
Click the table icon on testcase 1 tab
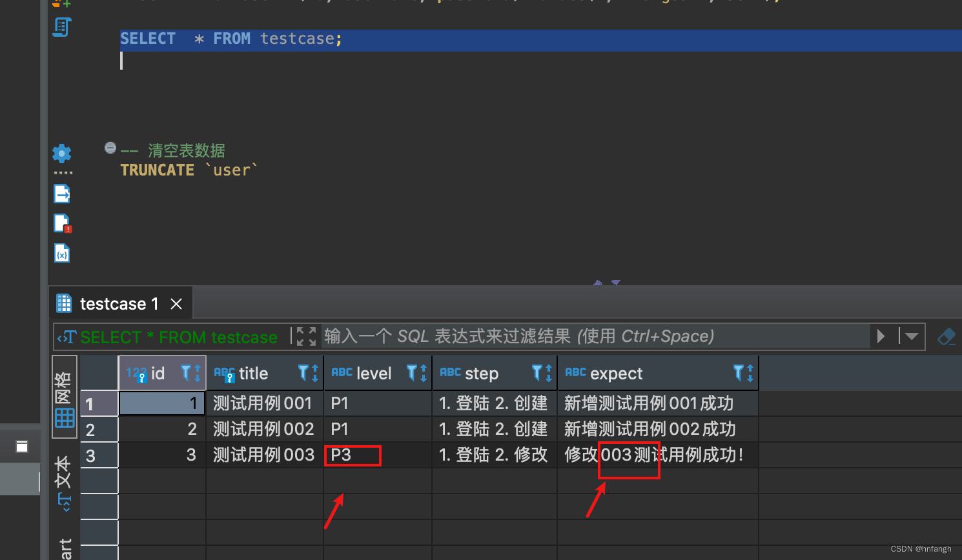[x=64, y=303]
